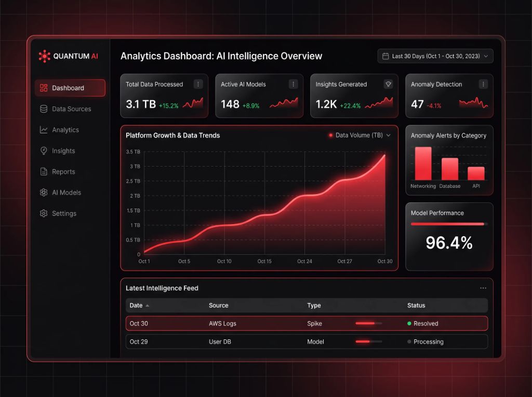Open Latest Intelligence Feed more options
This screenshot has height=397, width=532.
point(483,288)
